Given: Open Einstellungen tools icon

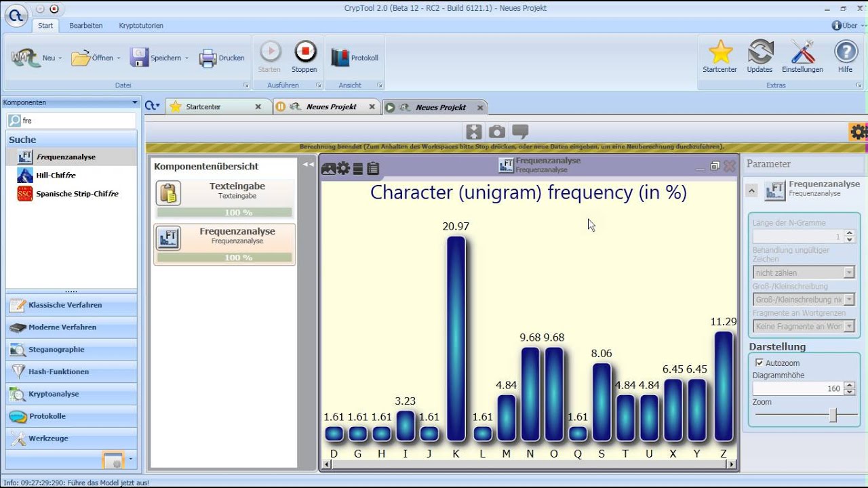Looking at the screenshot, I should pyautogui.click(x=802, y=52).
